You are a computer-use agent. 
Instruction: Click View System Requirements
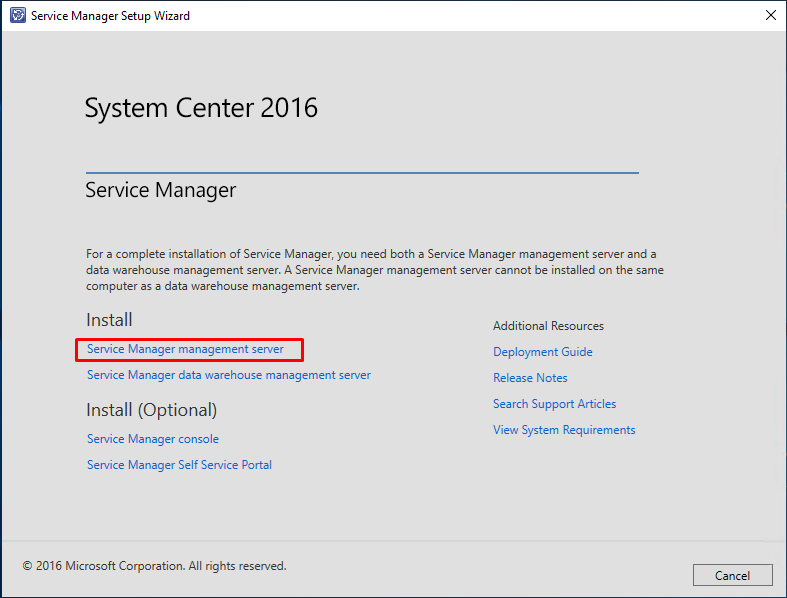click(x=564, y=430)
